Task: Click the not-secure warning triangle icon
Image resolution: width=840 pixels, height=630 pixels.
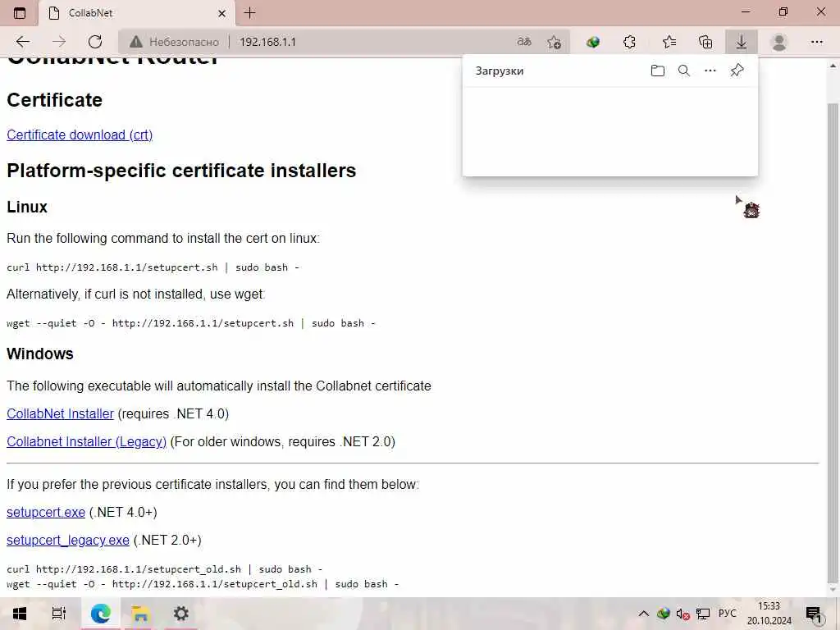Action: 136,42
